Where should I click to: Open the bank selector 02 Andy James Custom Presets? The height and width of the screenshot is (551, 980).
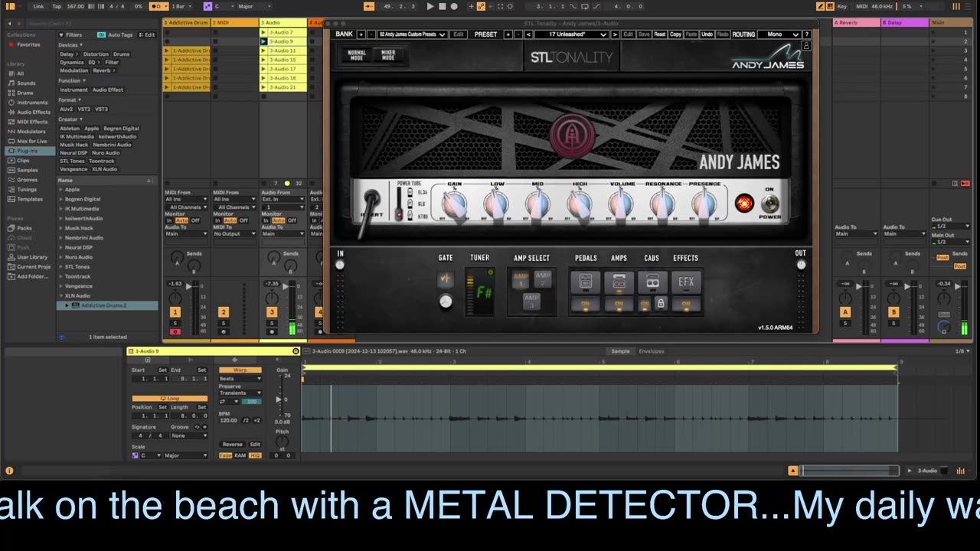pyautogui.click(x=412, y=34)
